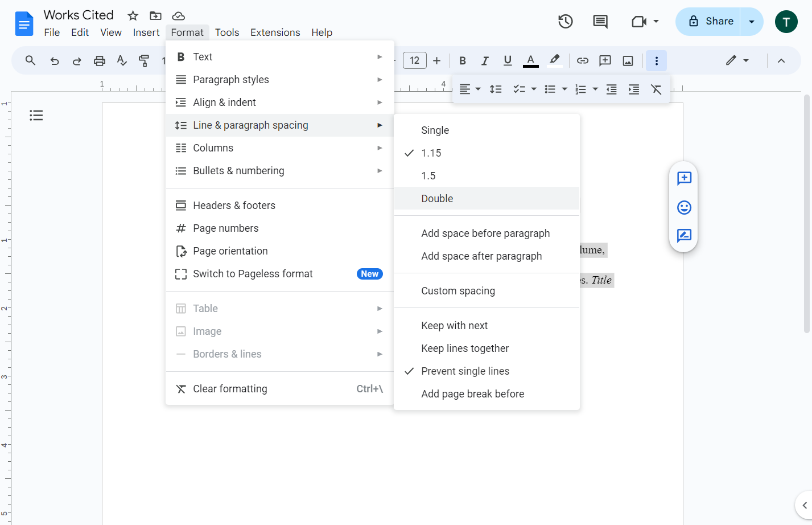Image resolution: width=812 pixels, height=525 pixels.
Task: Open line spacing icon in overflow toolbar
Action: click(x=496, y=89)
